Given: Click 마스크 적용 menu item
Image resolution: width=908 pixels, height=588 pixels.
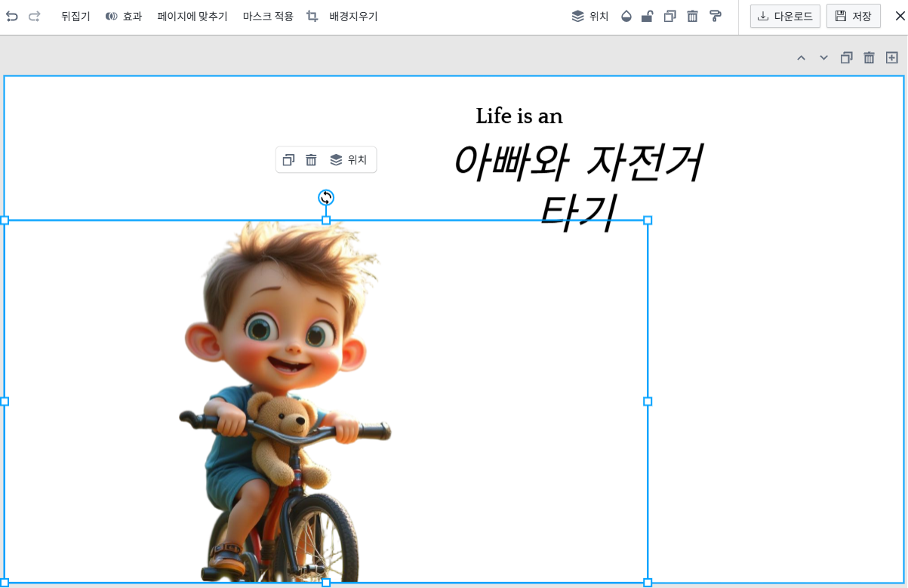Looking at the screenshot, I should (x=267, y=16).
